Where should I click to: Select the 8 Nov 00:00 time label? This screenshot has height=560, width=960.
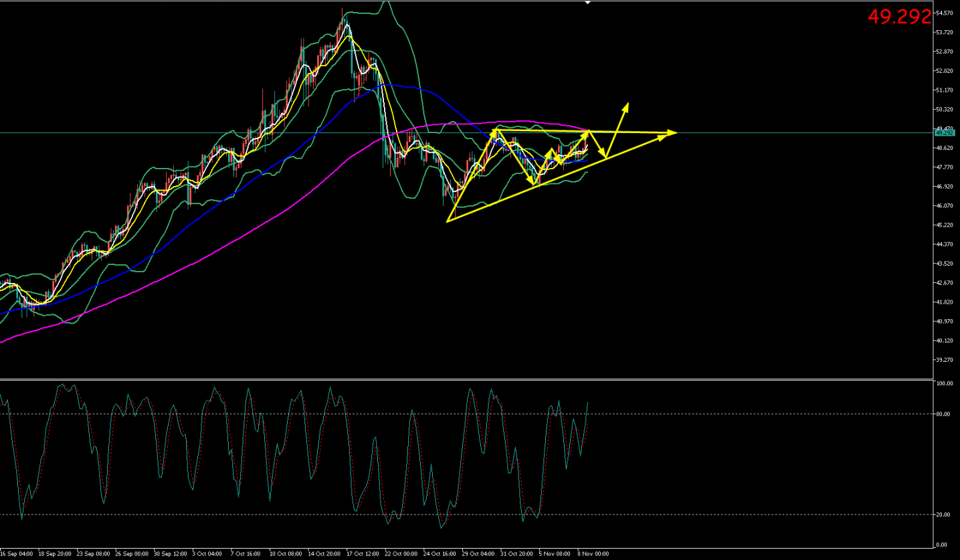(593, 554)
